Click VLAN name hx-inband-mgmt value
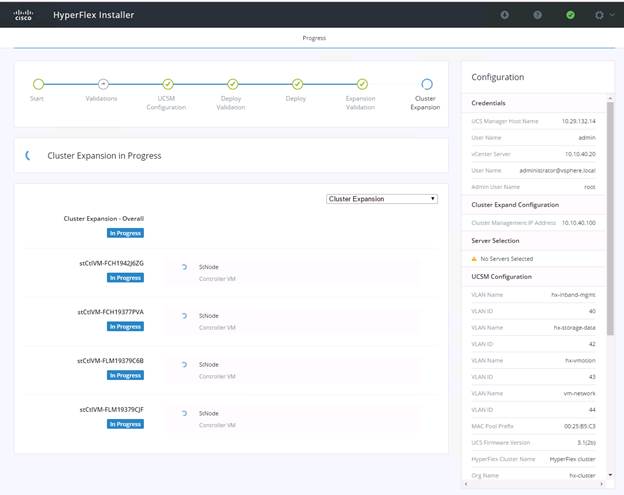 point(573,295)
